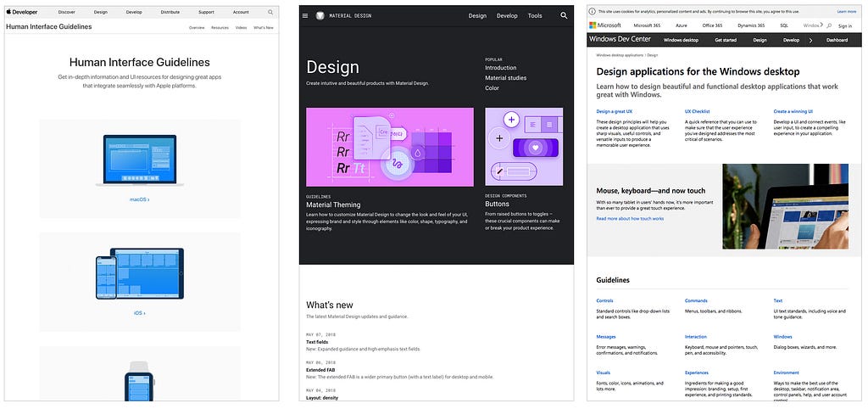Open the Material Theming guideline title

(x=333, y=204)
